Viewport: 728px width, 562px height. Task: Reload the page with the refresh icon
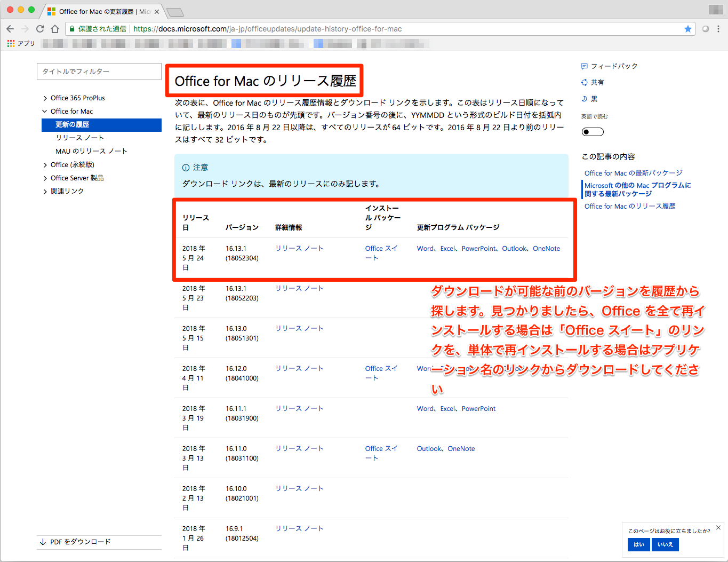[40, 29]
